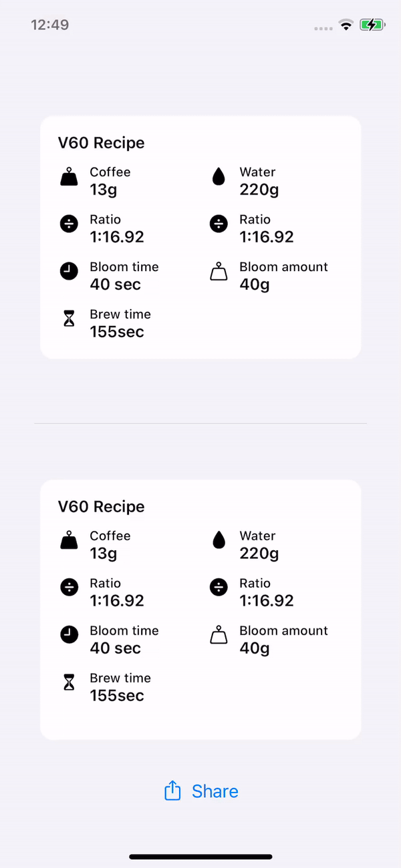Click the bloom time clock icon in bottom card
The width and height of the screenshot is (401, 868).
click(69, 635)
